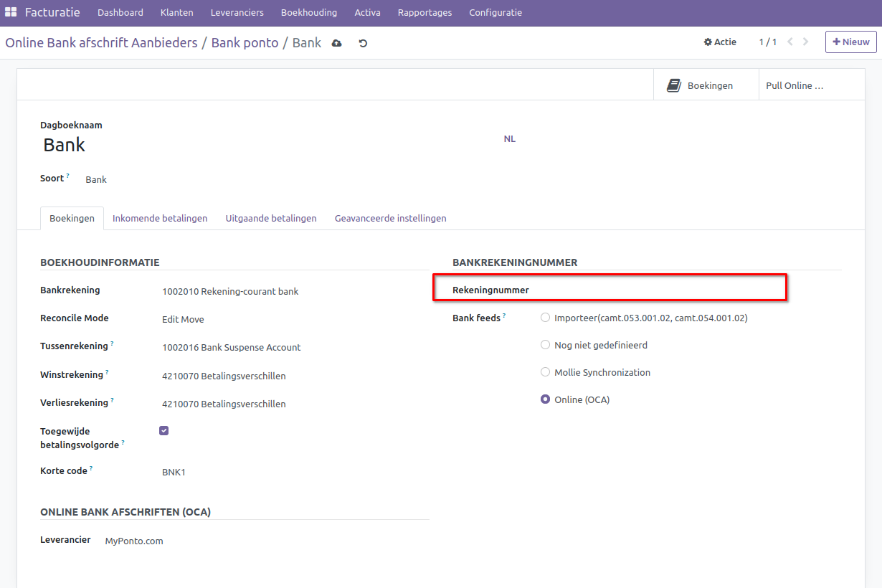Select Nog niet gedefinieerd radio option
Screen dimensions: 882x588
[x=546, y=345]
